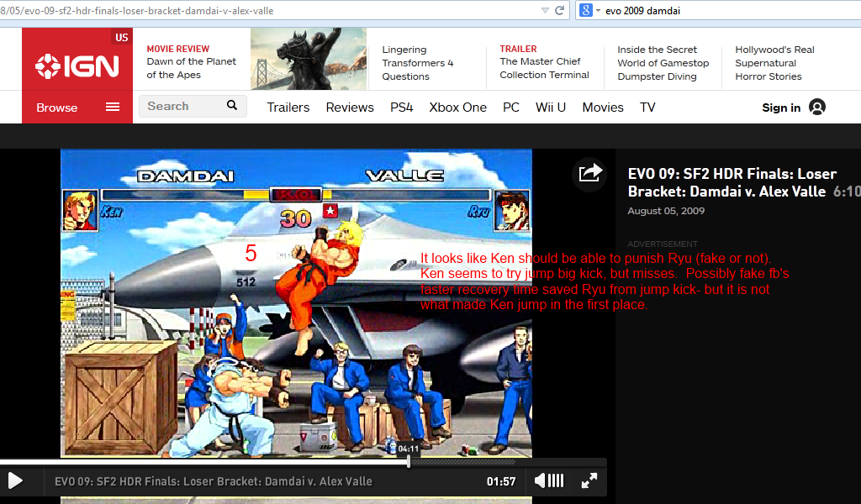861x504 pixels.
Task: Adjust the volume level bars
Action: [x=556, y=481]
